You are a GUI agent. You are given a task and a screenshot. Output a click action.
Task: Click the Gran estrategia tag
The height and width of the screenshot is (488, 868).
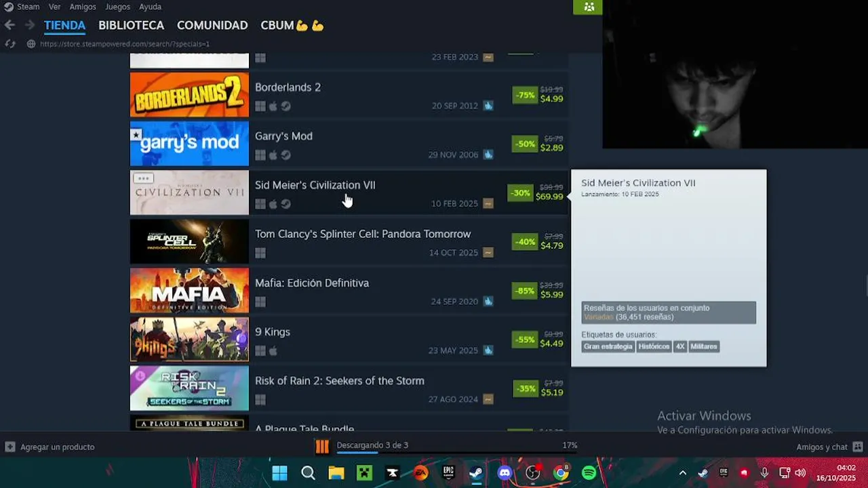point(608,346)
